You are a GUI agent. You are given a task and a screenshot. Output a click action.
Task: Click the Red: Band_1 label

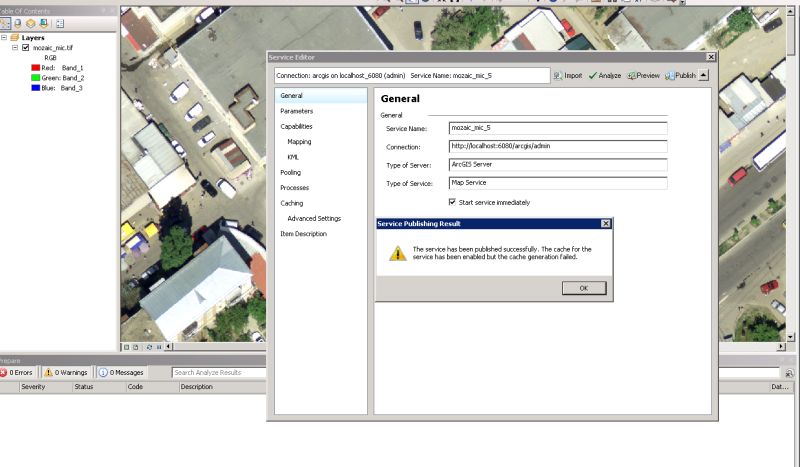62,67
